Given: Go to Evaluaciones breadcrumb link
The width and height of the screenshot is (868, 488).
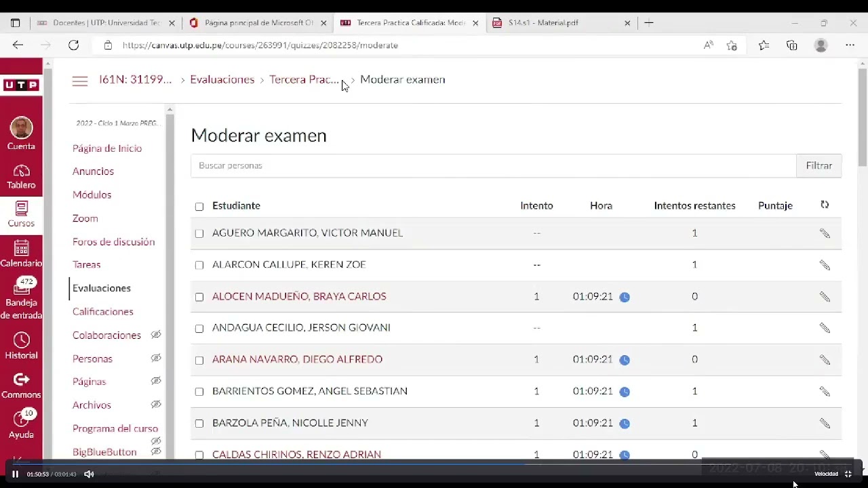Looking at the screenshot, I should coord(222,80).
